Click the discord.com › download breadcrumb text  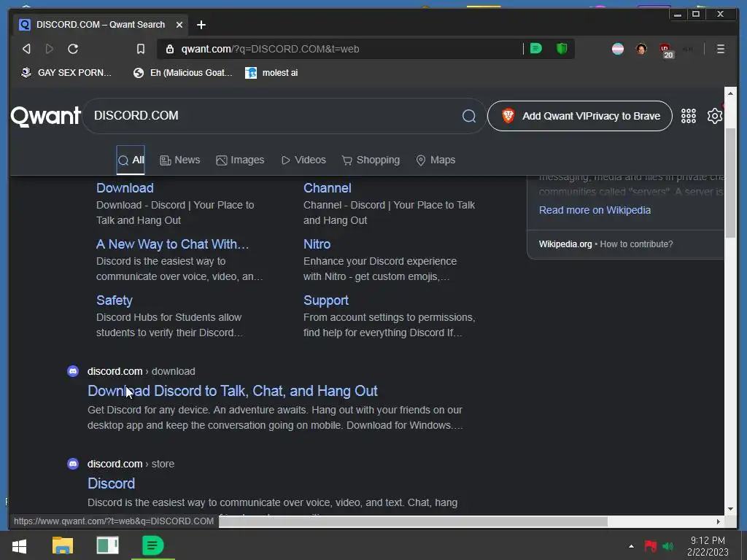click(141, 371)
